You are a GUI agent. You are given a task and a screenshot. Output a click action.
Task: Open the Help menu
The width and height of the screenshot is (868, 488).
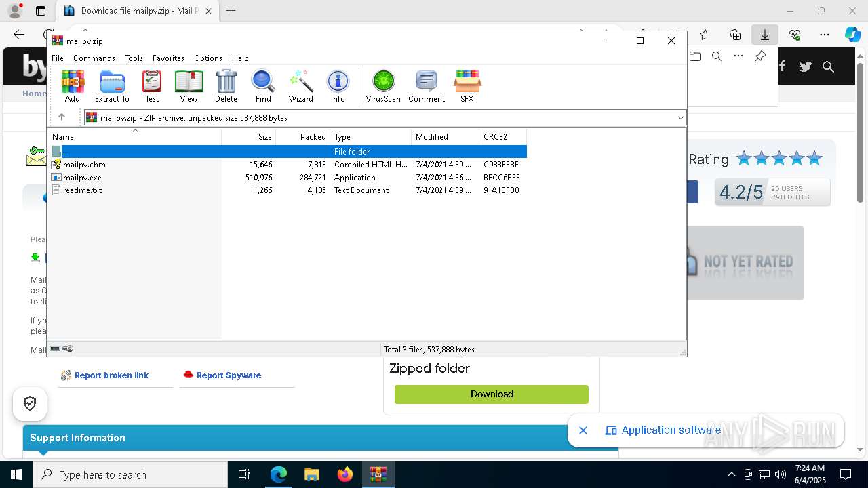click(240, 58)
